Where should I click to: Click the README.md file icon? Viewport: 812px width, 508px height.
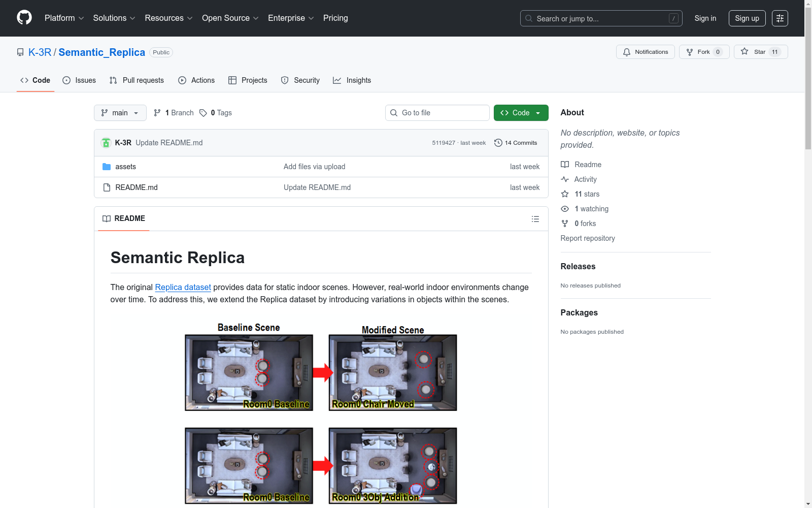(107, 187)
